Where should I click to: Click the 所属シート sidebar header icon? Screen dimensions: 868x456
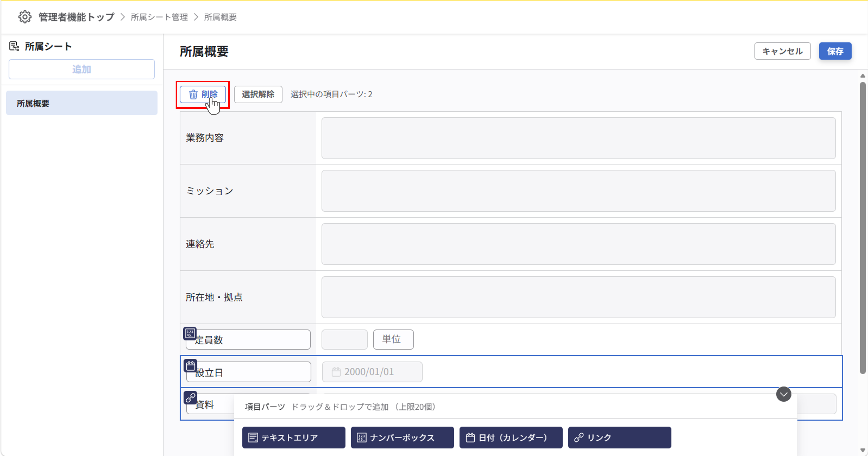click(14, 46)
